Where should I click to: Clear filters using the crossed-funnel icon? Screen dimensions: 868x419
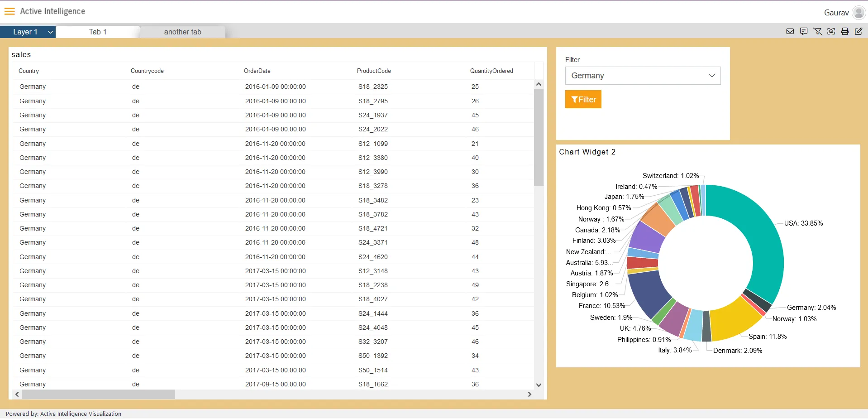(x=817, y=31)
